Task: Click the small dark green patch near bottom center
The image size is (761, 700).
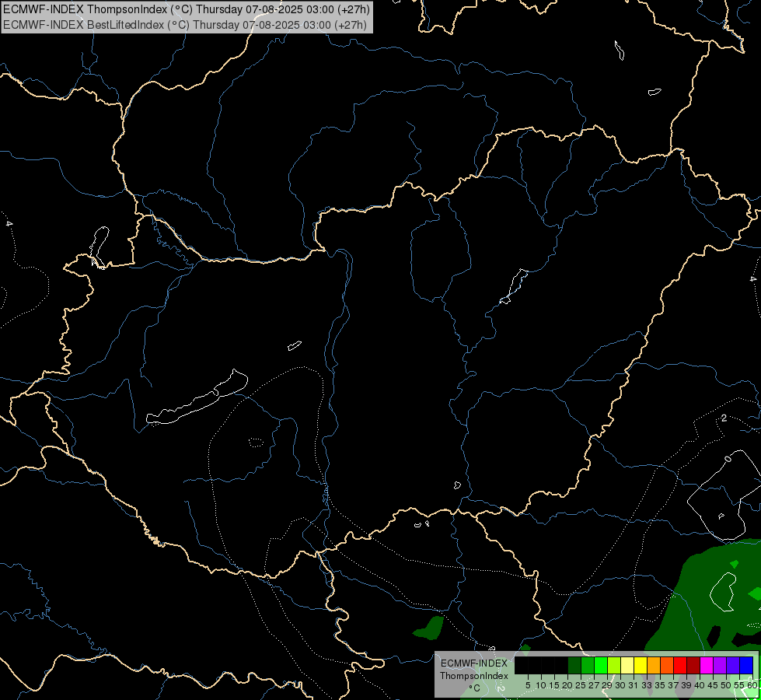Action: coord(428,627)
